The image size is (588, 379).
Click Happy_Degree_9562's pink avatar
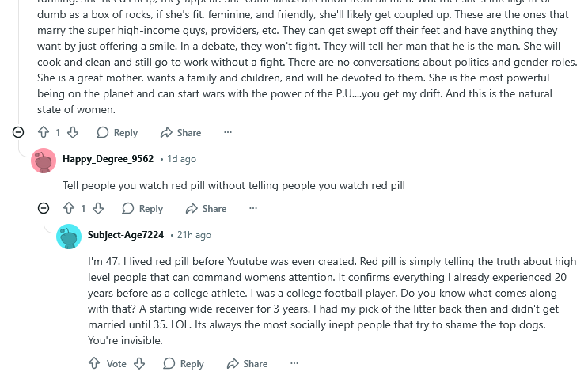point(44,160)
